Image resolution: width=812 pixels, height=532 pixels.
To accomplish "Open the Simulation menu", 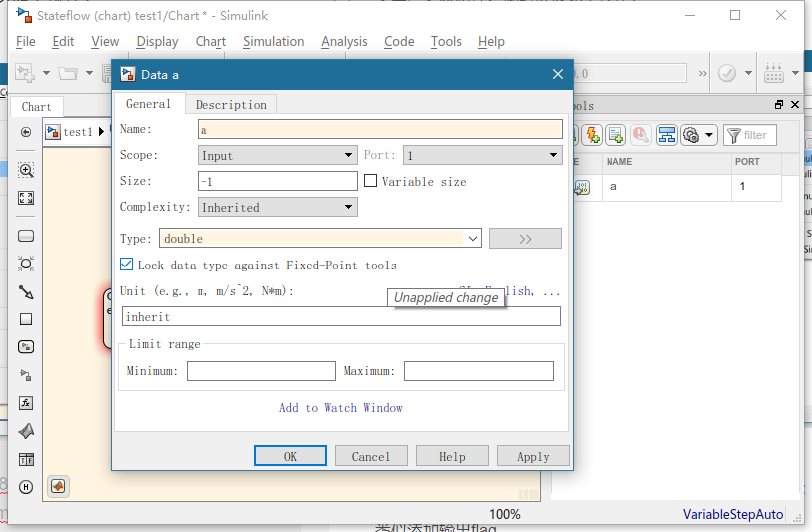I will pyautogui.click(x=274, y=42).
